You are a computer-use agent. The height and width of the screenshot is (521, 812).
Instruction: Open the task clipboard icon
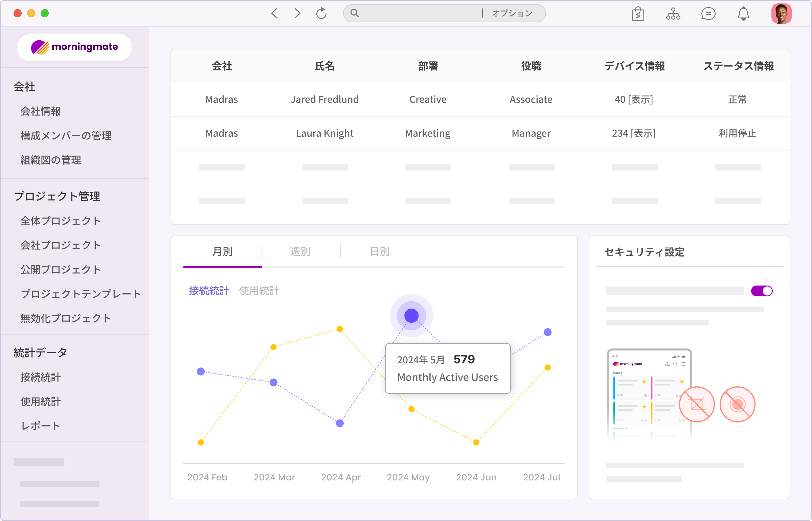pyautogui.click(x=638, y=14)
